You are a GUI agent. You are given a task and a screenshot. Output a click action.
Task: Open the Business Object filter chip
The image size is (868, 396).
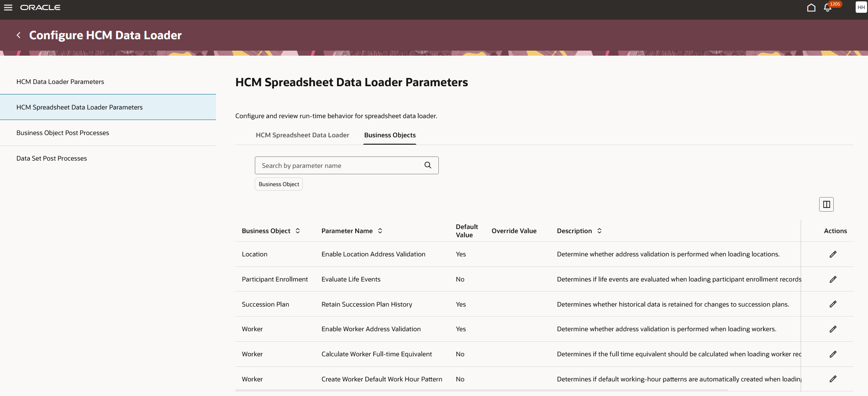(279, 184)
